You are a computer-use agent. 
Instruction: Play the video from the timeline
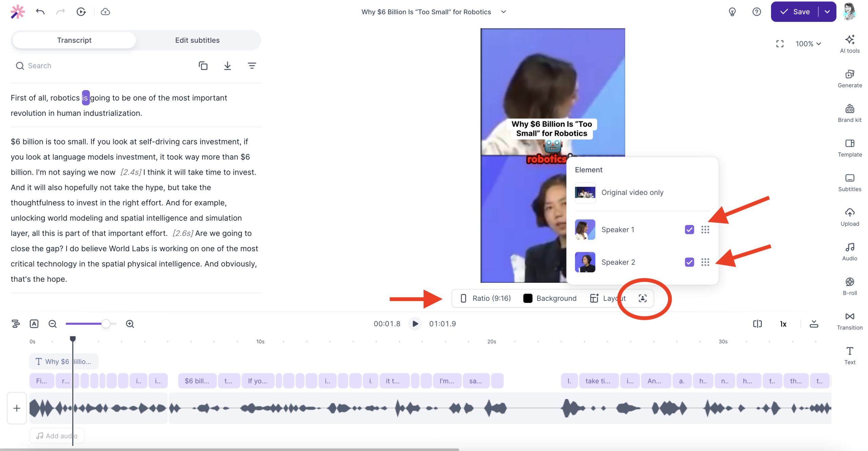click(415, 323)
